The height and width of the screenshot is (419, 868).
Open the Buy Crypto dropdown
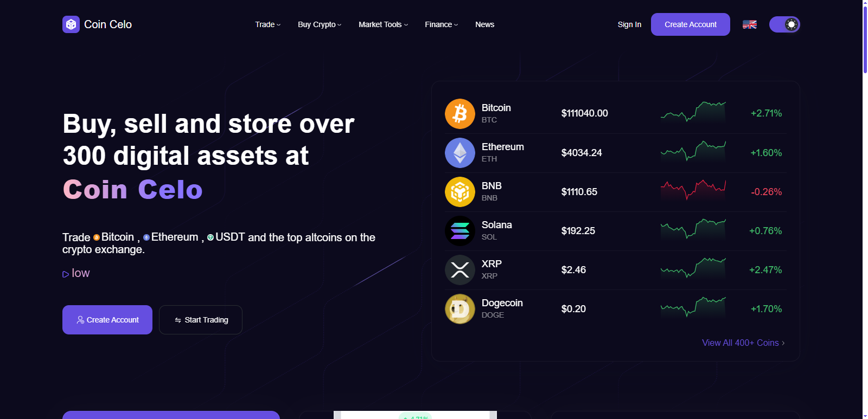319,24
